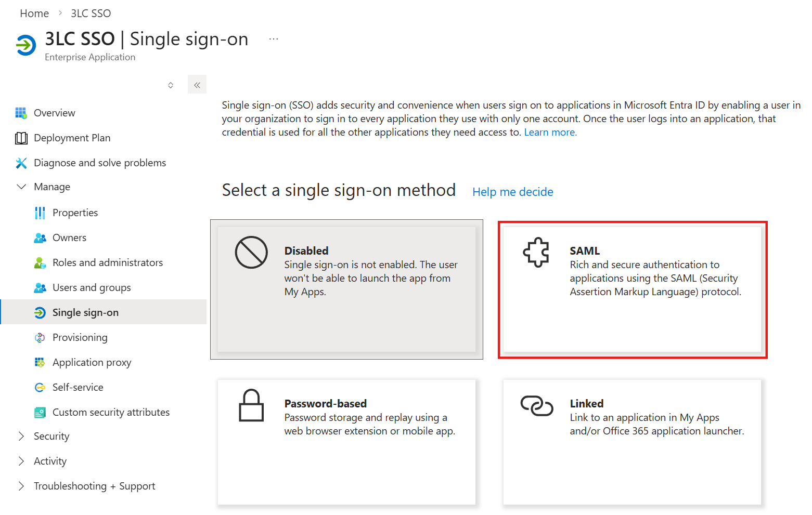Click the Password-based padlock icon
Viewport: 812px width, 515px height.
251,405
